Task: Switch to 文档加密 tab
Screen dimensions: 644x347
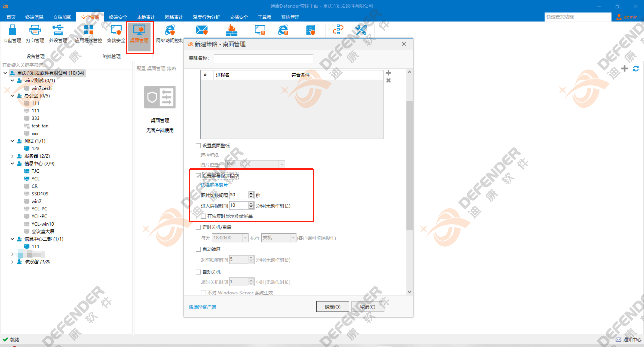Action: 62,17
